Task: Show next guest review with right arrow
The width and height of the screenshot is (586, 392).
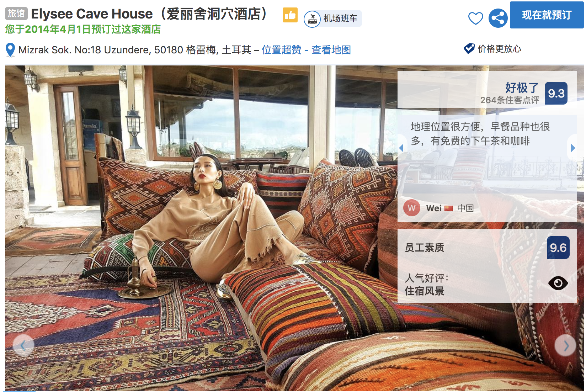Action: tap(572, 148)
